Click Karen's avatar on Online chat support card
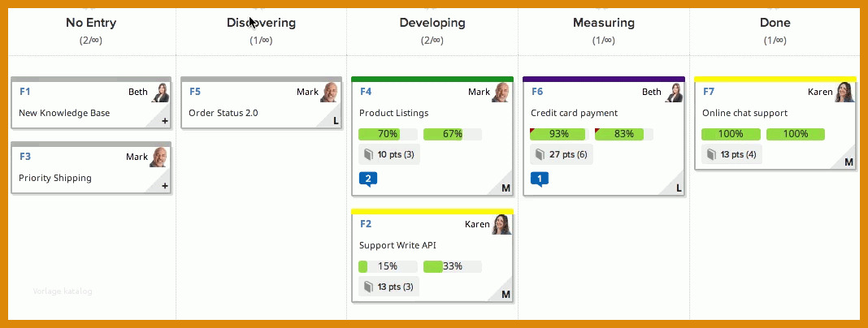Screen dimensions: 868x328 (844, 93)
